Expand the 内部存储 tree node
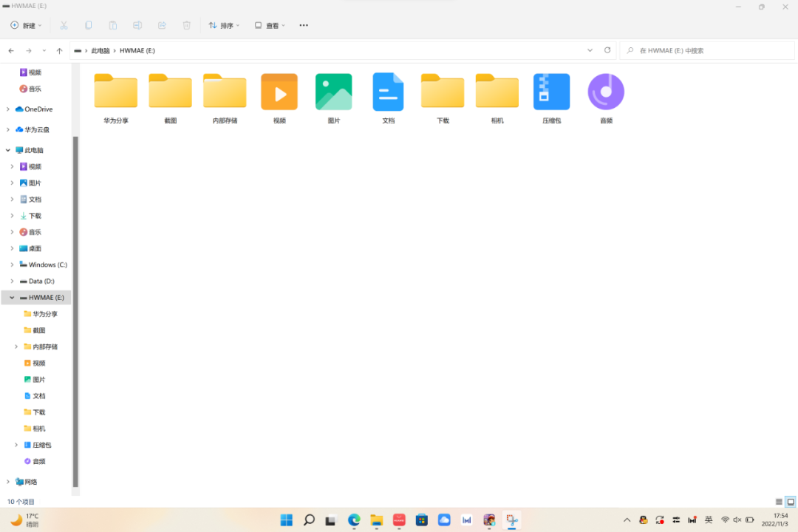 [16, 347]
